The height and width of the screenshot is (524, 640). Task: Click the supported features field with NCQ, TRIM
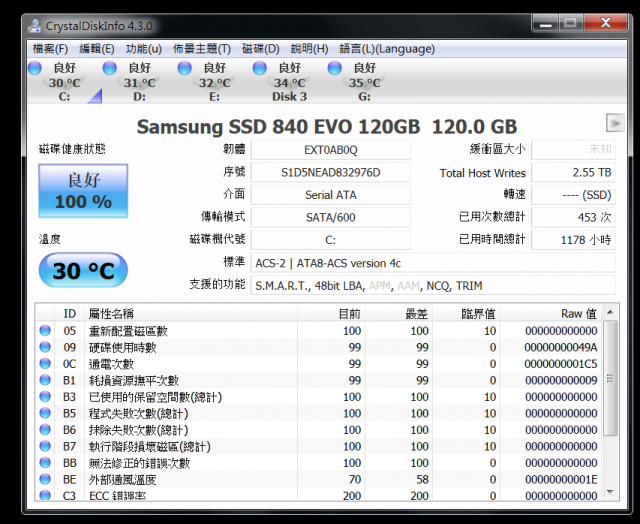point(433,286)
